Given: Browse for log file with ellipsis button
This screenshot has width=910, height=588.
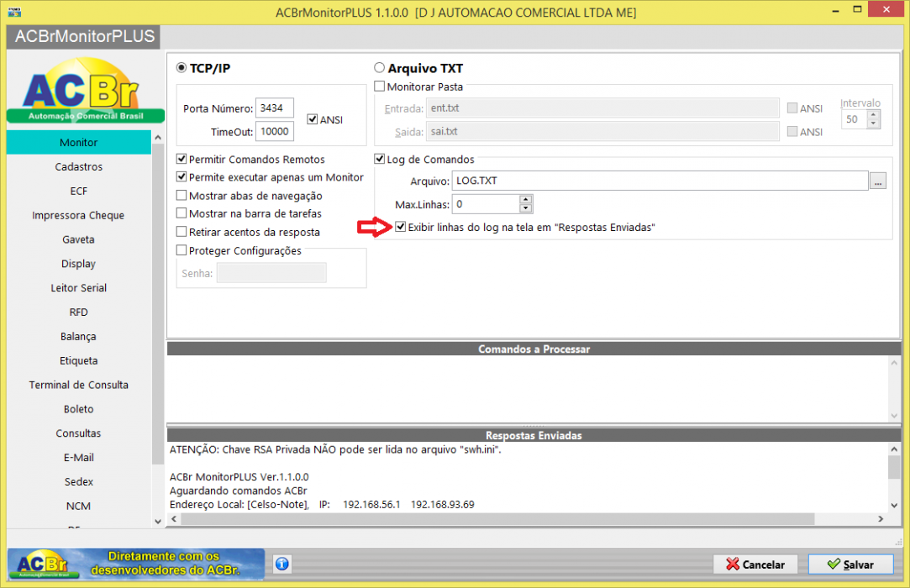Looking at the screenshot, I should tap(877, 181).
